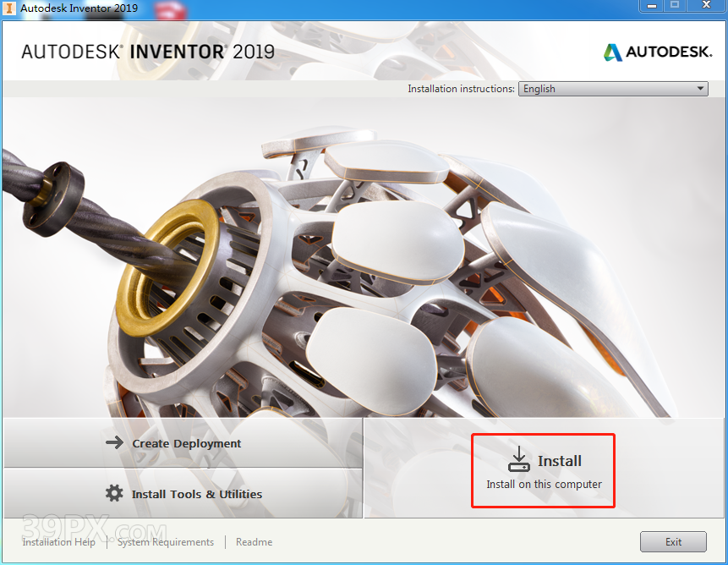View System Requirements link
This screenshot has width=728, height=565.
165,542
